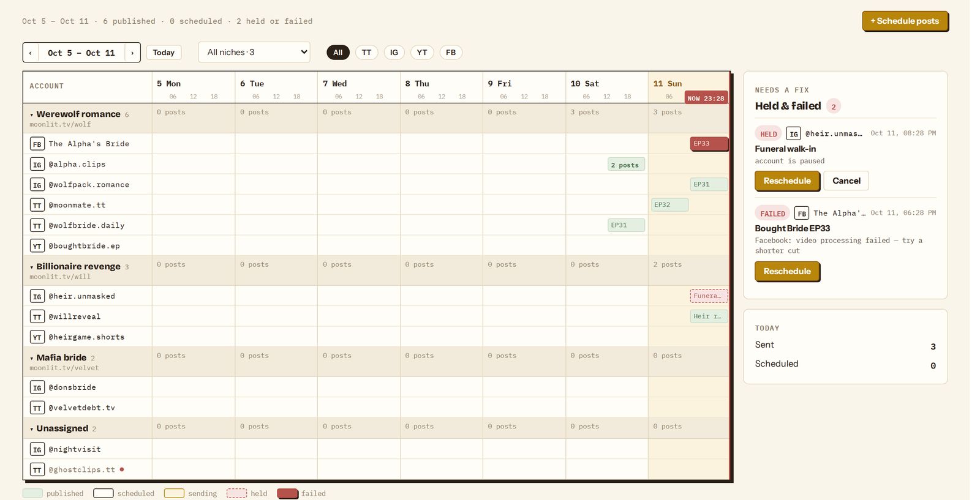Click the YT badge next to @heirgame.shorts
Viewport: 980px width, 500px height.
[37, 337]
